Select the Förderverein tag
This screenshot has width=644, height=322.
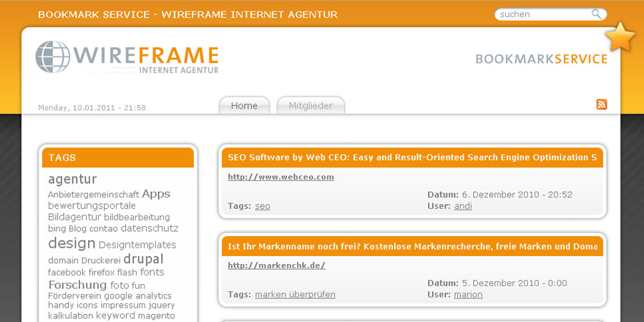pyautogui.click(x=74, y=296)
